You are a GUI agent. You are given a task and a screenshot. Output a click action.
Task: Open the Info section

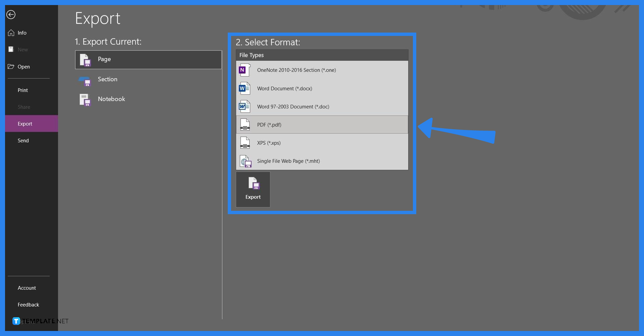pyautogui.click(x=21, y=33)
